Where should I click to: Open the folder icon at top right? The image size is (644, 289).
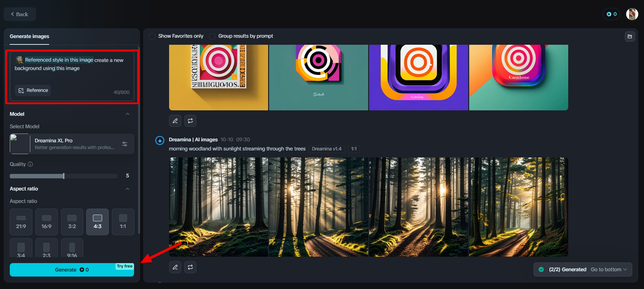click(629, 37)
